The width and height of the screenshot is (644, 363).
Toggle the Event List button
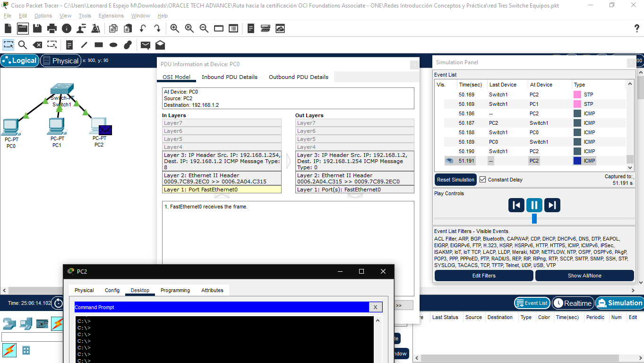(x=532, y=303)
